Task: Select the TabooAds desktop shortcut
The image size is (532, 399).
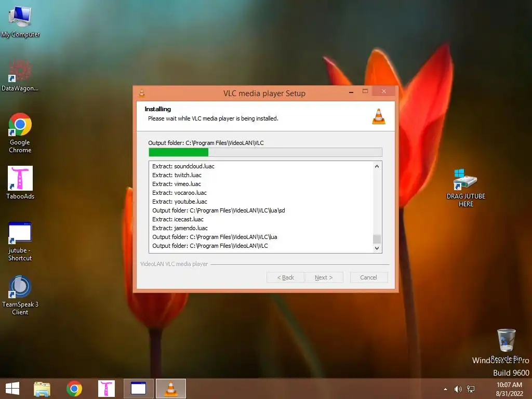Action: click(20, 182)
